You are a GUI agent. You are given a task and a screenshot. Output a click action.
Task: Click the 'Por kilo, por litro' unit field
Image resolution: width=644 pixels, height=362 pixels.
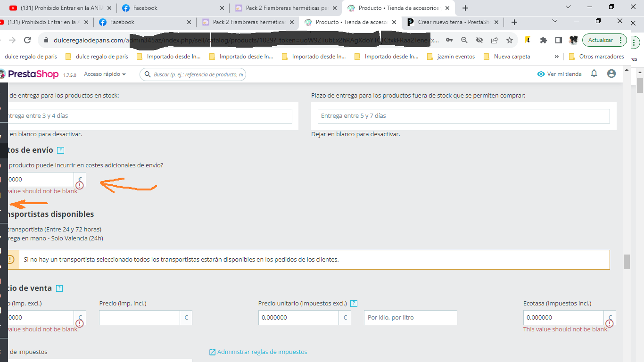[411, 318]
